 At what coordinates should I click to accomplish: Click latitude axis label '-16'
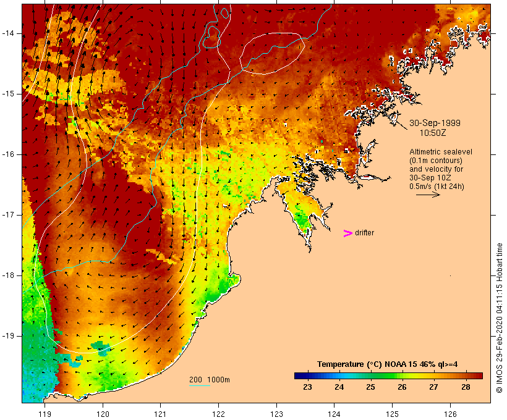(x=8, y=154)
